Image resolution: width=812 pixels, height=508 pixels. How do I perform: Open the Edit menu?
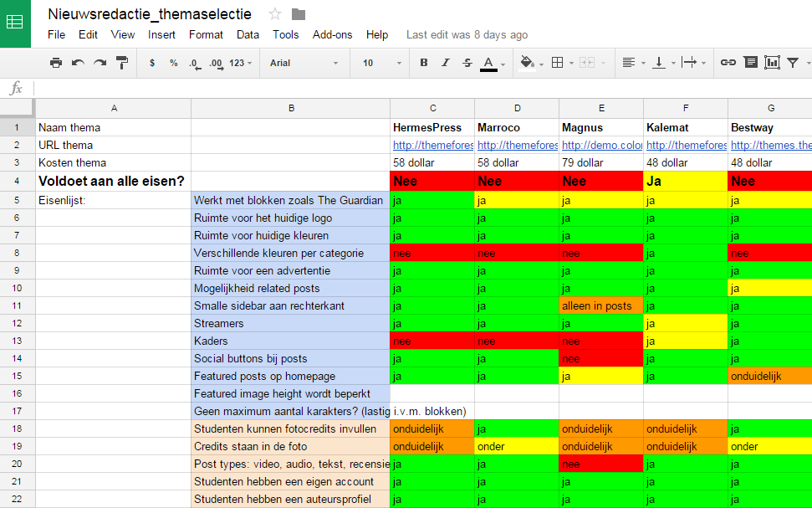[88, 34]
